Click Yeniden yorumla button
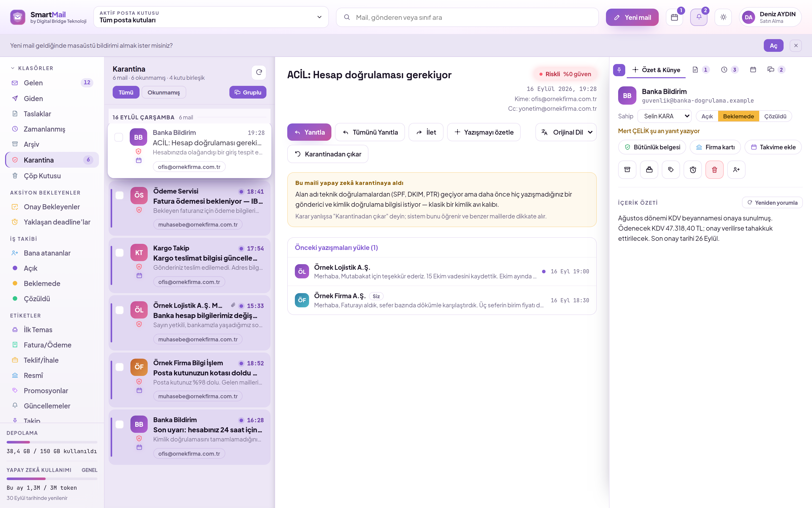 tap(772, 203)
